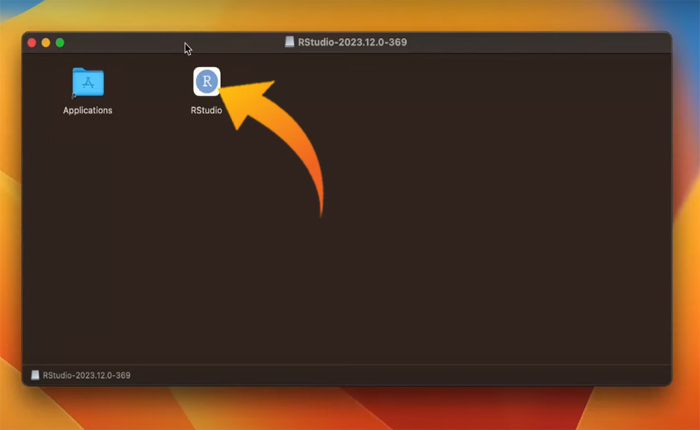This screenshot has height=430, width=700.
Task: Click the desktop wallpaper below the window
Action: pyautogui.click(x=350, y=410)
